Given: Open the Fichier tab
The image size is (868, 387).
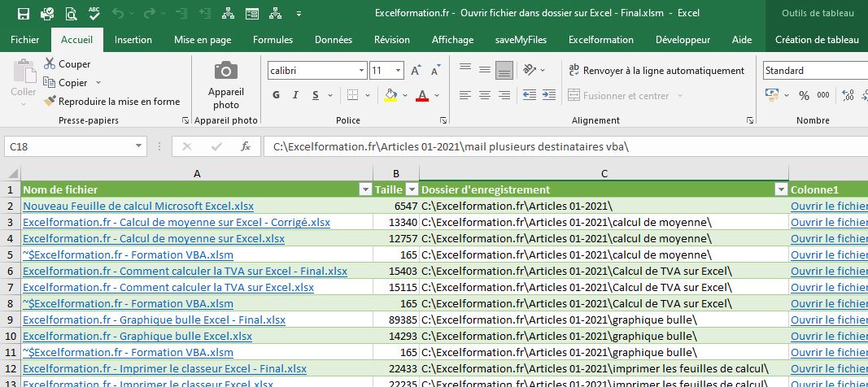Looking at the screenshot, I should tap(25, 40).
